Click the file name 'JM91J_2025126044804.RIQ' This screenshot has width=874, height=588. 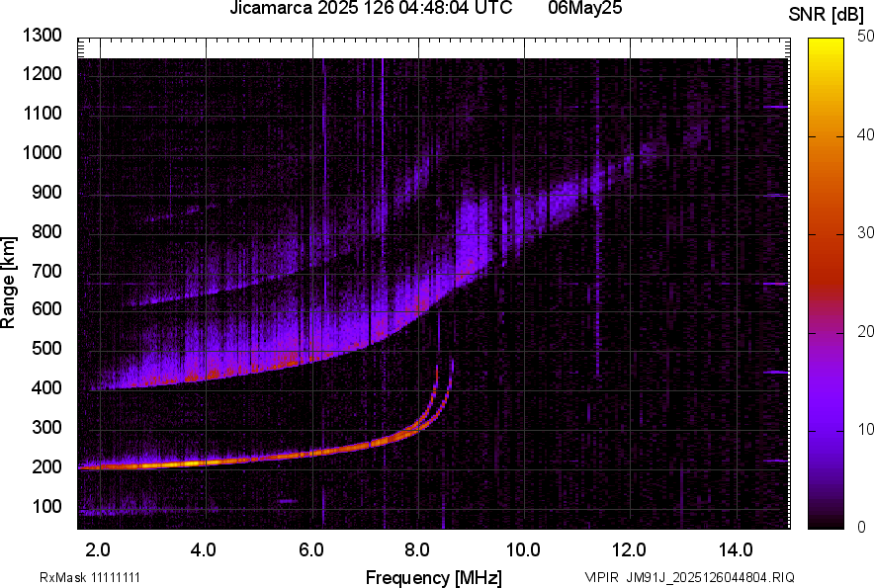coord(710,577)
